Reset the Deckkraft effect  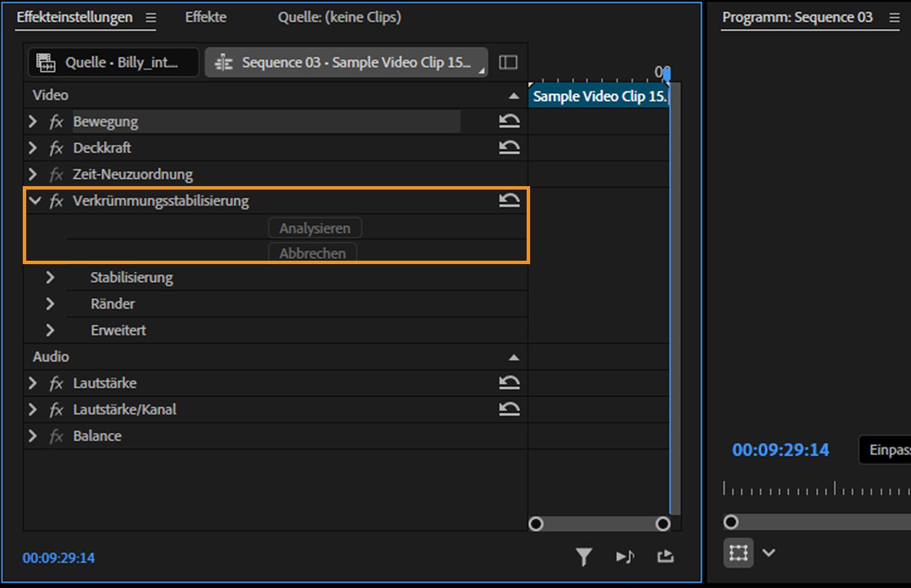509,147
